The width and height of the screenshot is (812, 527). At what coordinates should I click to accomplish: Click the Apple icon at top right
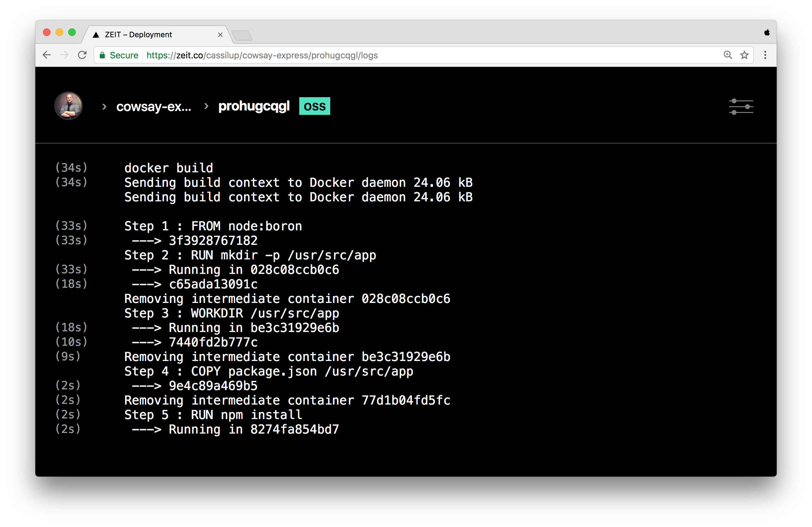767,33
